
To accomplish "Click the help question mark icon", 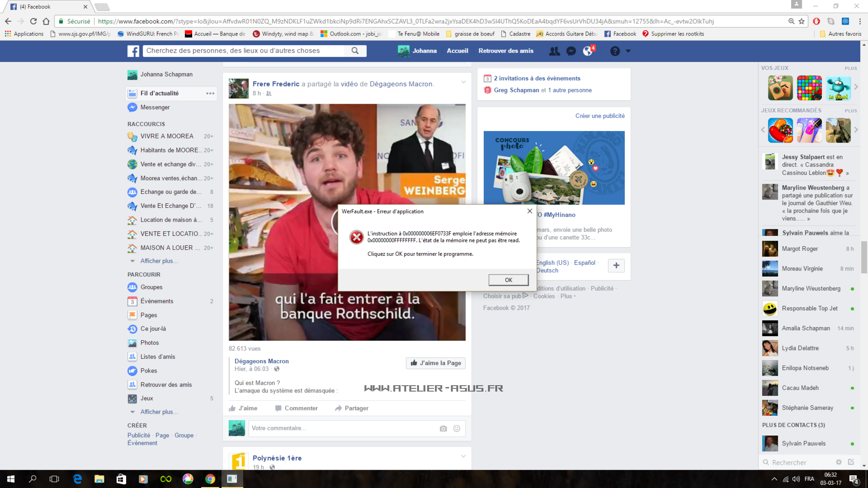I will (x=615, y=51).
